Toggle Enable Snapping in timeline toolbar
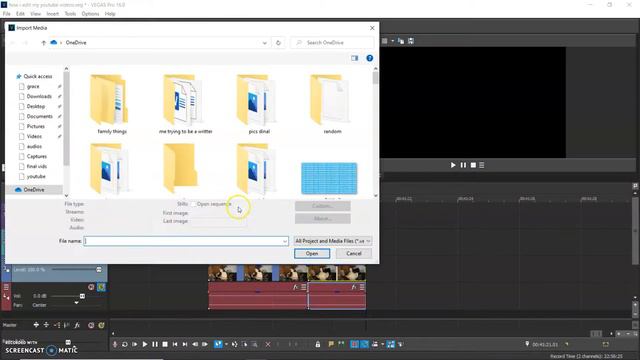This screenshot has width=640, height=360. (354, 344)
